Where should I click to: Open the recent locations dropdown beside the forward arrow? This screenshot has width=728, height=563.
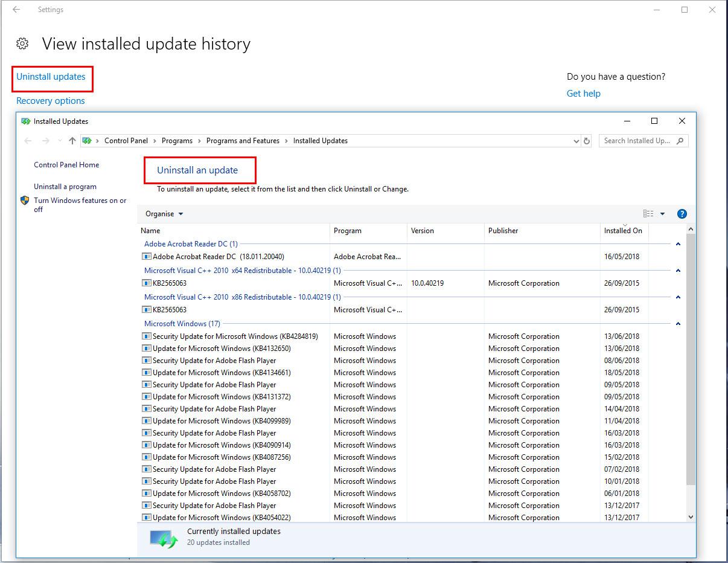[x=59, y=141]
